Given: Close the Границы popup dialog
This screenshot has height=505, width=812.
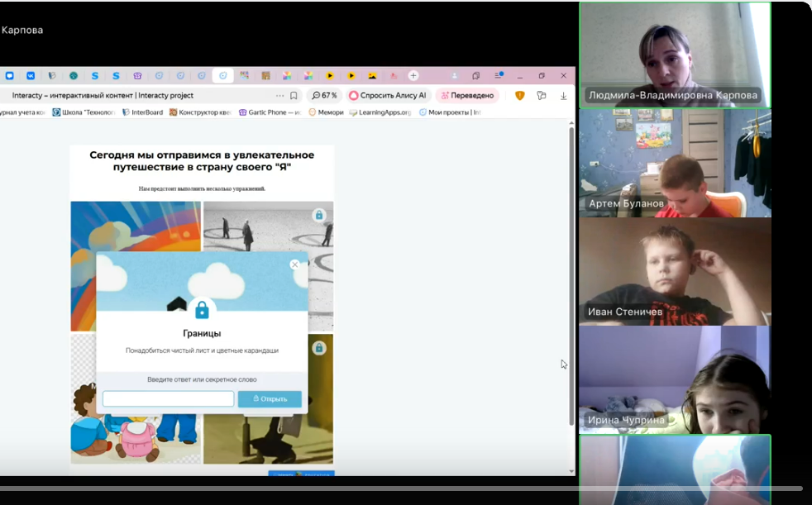Looking at the screenshot, I should 294,265.
